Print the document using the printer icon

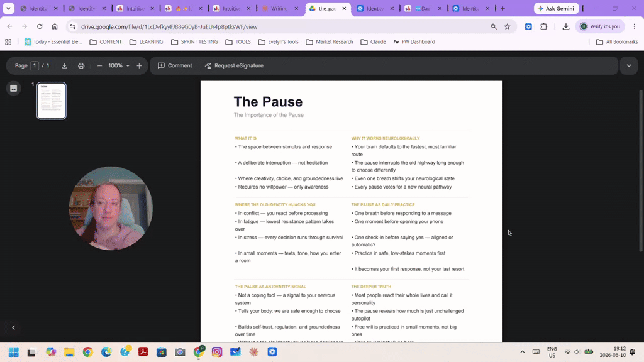coord(81,65)
